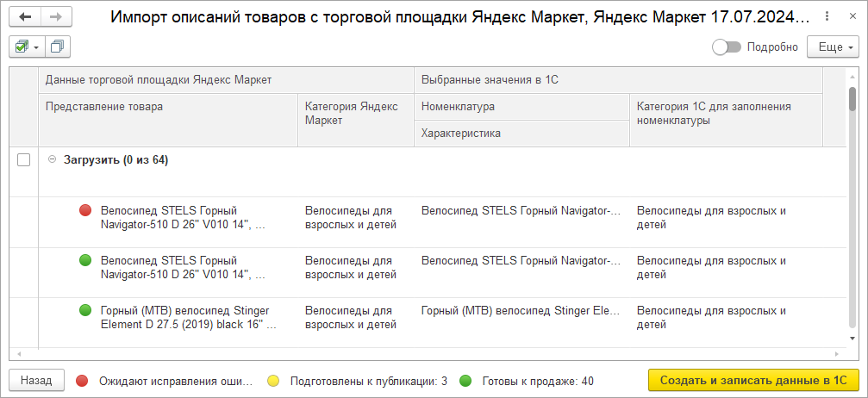The image size is (868, 398).
Task: Click the back navigation arrow
Action: click(25, 17)
